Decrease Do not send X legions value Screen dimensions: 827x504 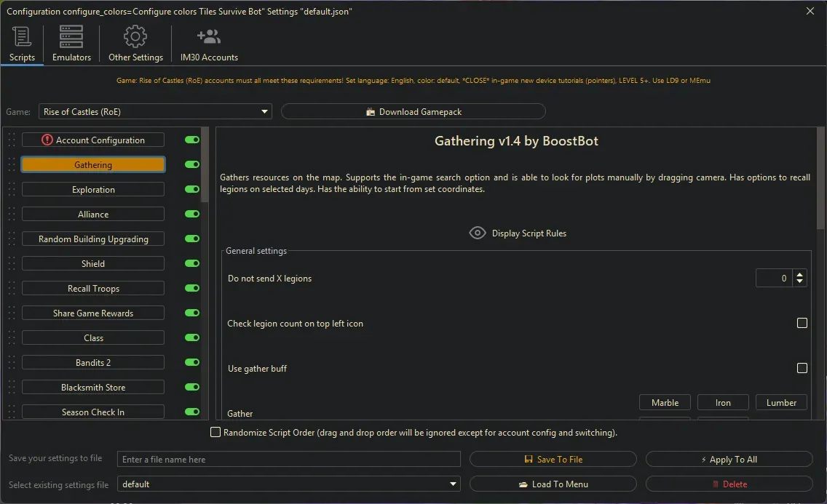tap(799, 281)
